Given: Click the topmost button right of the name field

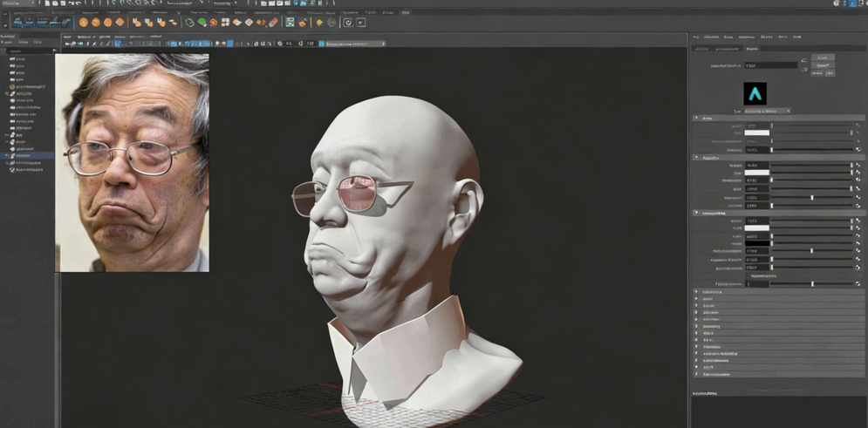Looking at the screenshot, I should [823, 57].
